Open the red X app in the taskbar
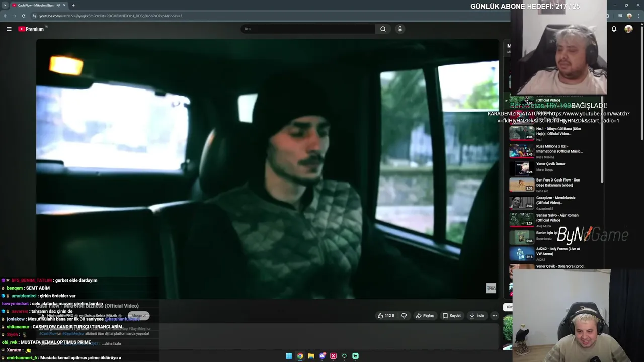 pyautogui.click(x=333, y=356)
